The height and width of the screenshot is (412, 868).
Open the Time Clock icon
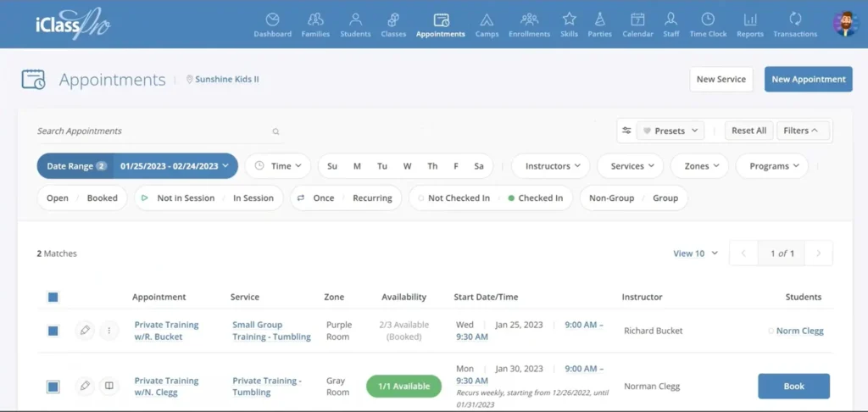[x=708, y=20]
